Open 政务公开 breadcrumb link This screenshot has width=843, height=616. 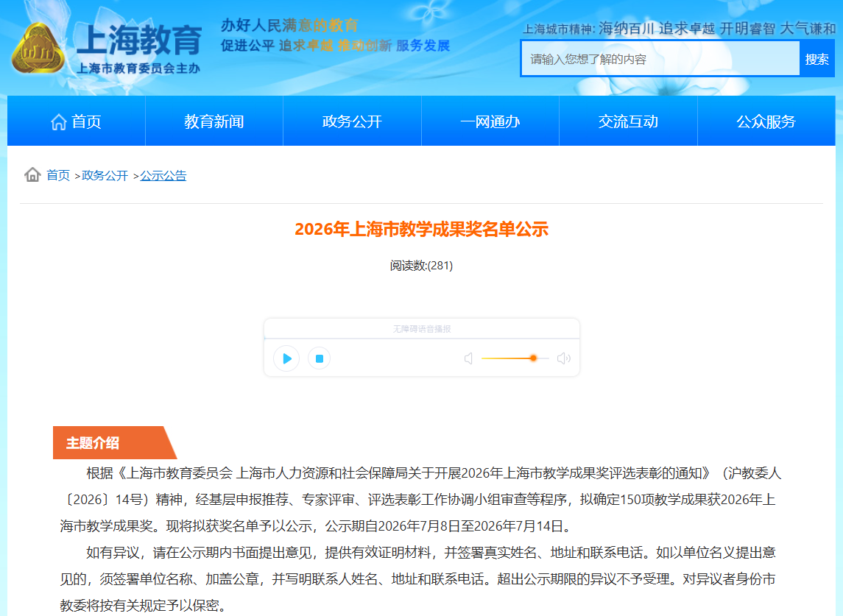coord(105,175)
